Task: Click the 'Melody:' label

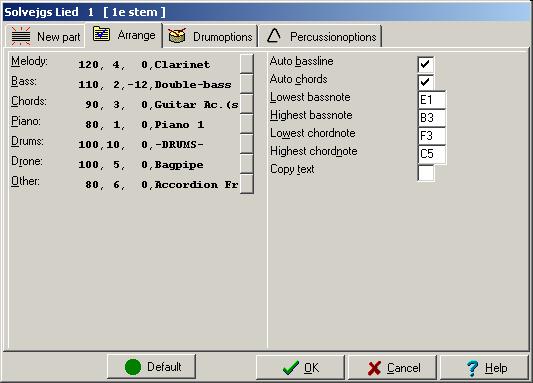Action: coord(29,62)
